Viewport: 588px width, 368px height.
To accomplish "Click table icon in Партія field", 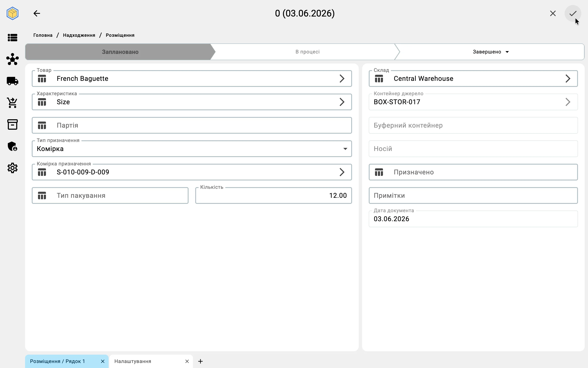I will click(42, 125).
